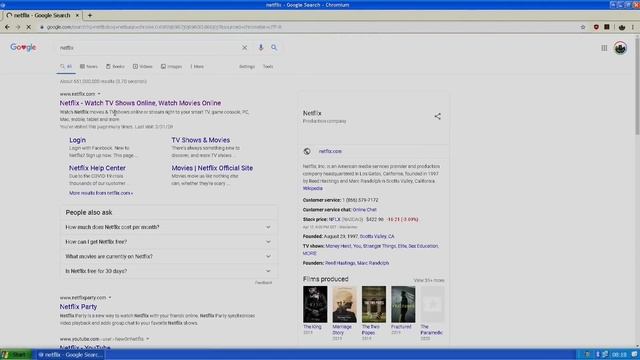Open the Google account avatar

620,48
